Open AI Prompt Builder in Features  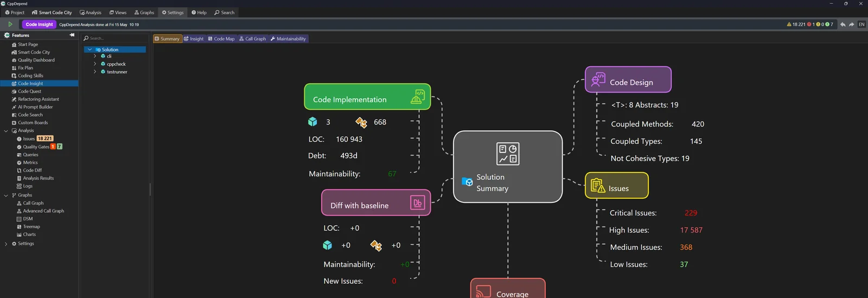click(32, 107)
